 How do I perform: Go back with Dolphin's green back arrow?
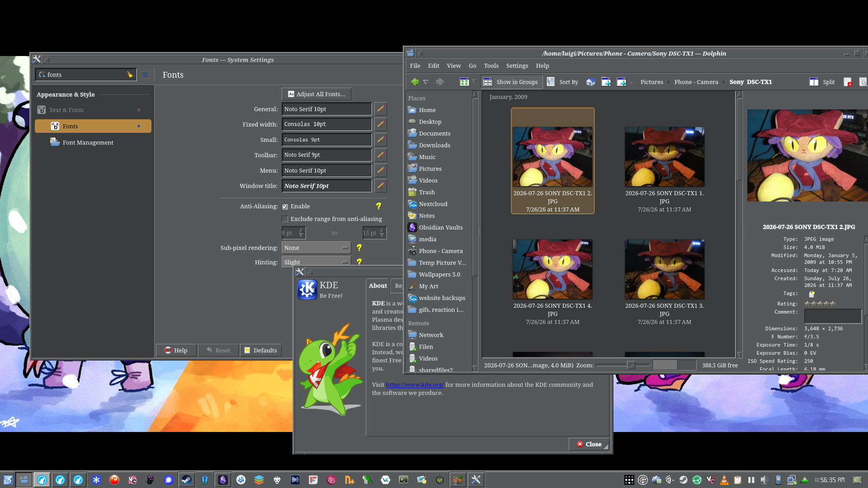coord(414,82)
